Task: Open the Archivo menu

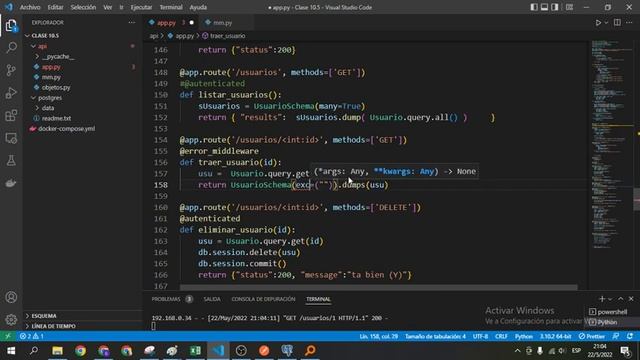Action: click(x=30, y=7)
